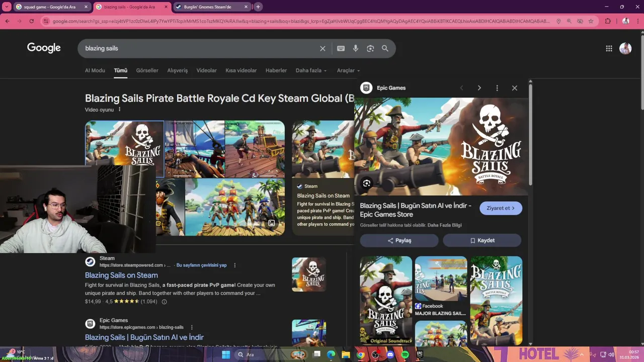Open the 'Blazing Sails on Steam' result link
The width and height of the screenshot is (644, 362).
tap(121, 275)
